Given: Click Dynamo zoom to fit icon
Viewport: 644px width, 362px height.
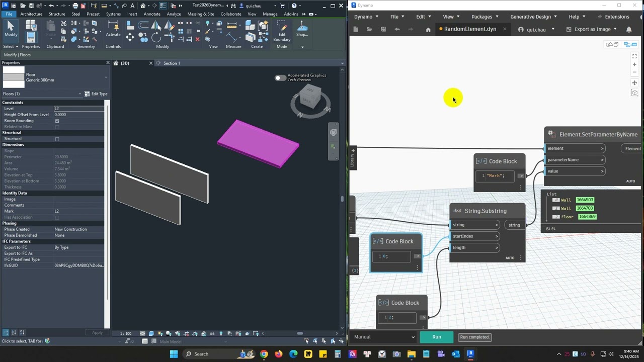Looking at the screenshot, I should (x=634, y=56).
